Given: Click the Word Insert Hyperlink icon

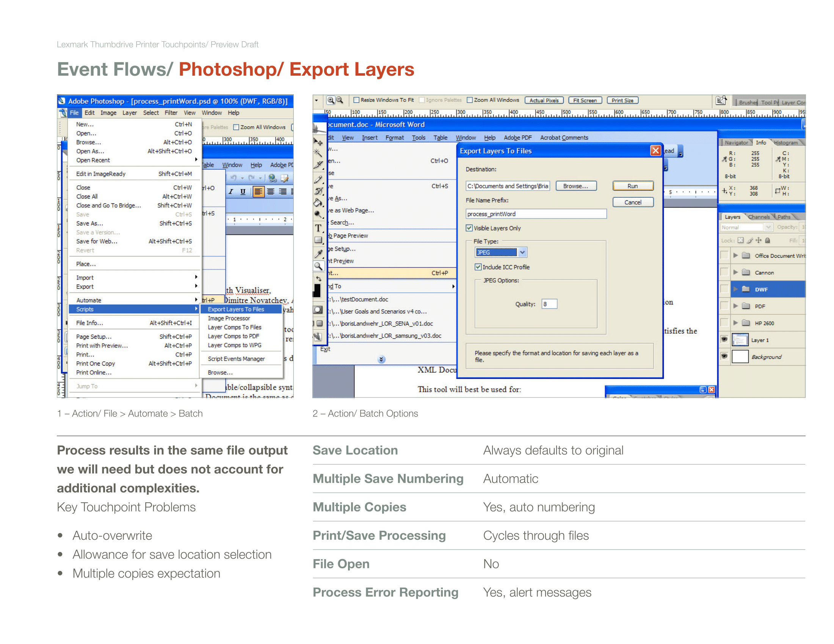Looking at the screenshot, I should pyautogui.click(x=272, y=178).
